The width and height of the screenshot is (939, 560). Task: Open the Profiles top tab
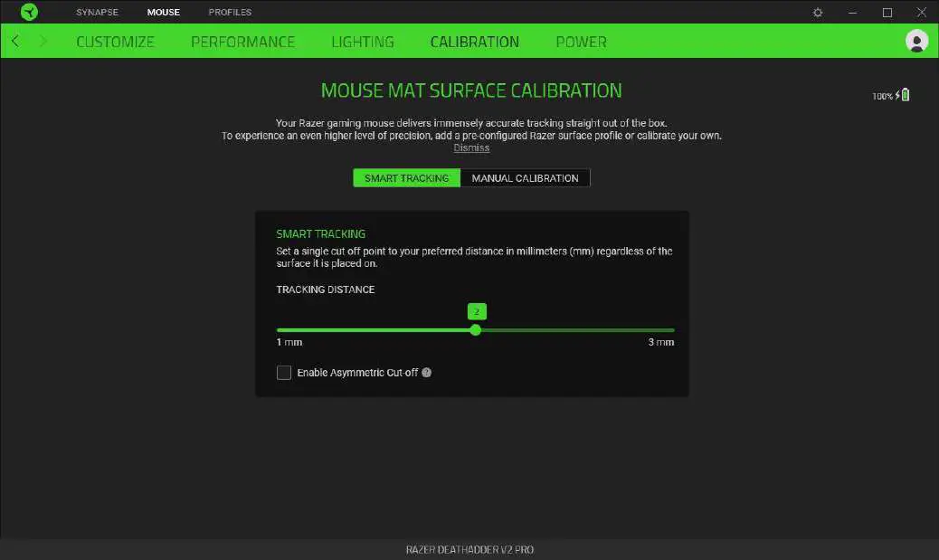point(230,12)
